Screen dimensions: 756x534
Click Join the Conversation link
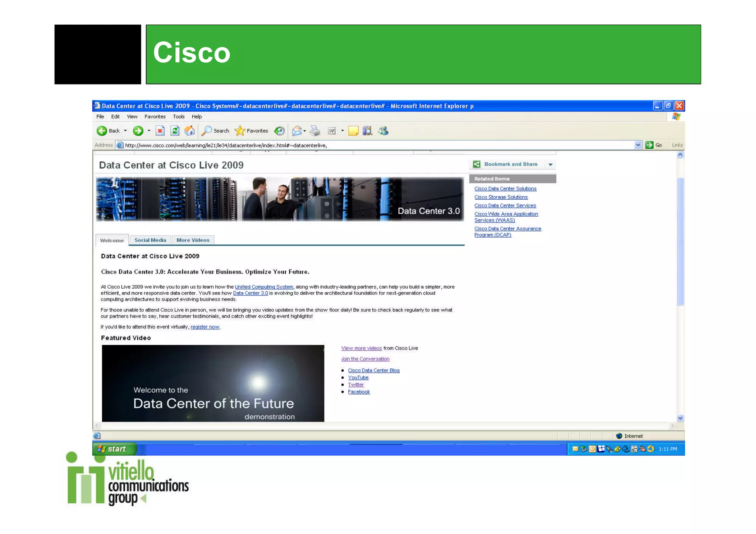click(365, 359)
